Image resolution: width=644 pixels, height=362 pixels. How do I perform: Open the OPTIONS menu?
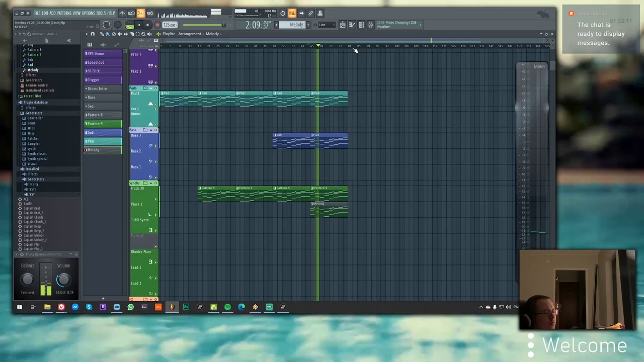coord(89,13)
